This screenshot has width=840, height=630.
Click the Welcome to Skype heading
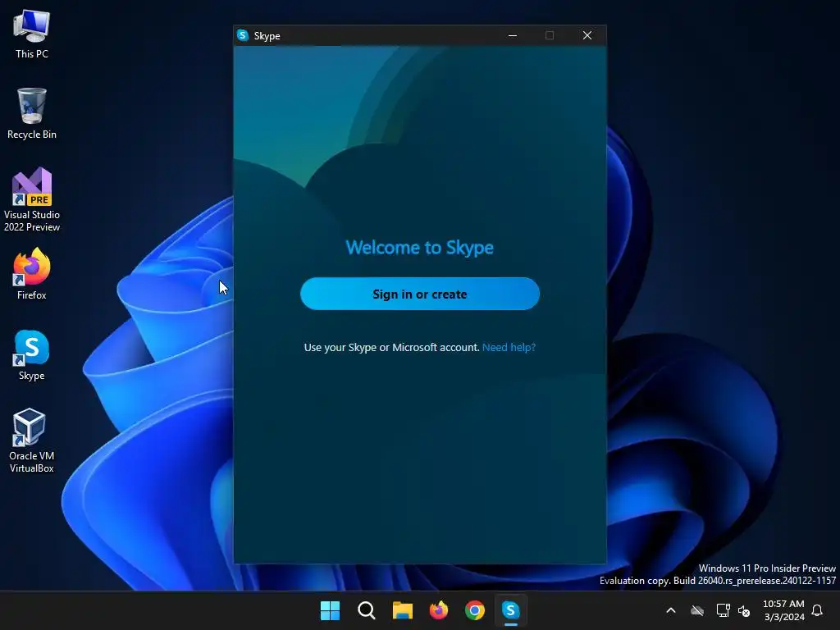(x=419, y=248)
